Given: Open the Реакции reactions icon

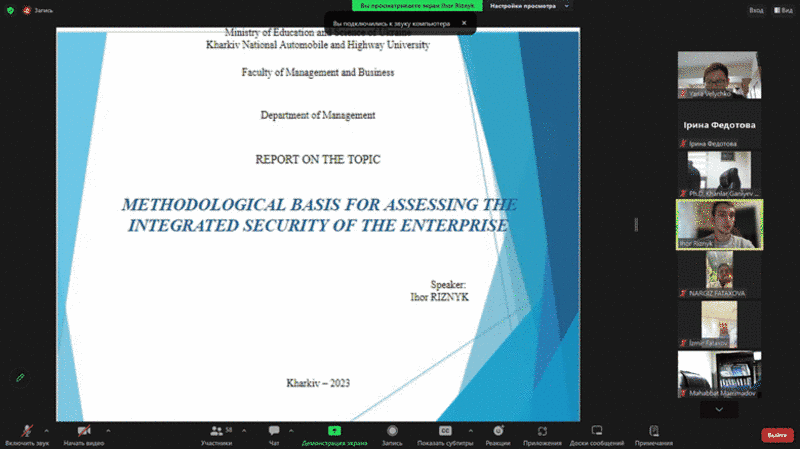Looking at the screenshot, I should (x=498, y=430).
